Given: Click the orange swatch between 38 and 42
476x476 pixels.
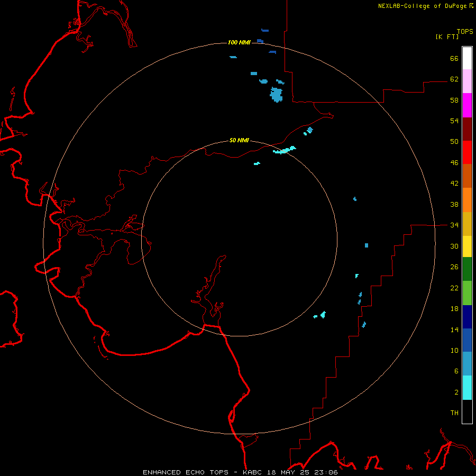Looking at the screenshot, I should [467, 200].
